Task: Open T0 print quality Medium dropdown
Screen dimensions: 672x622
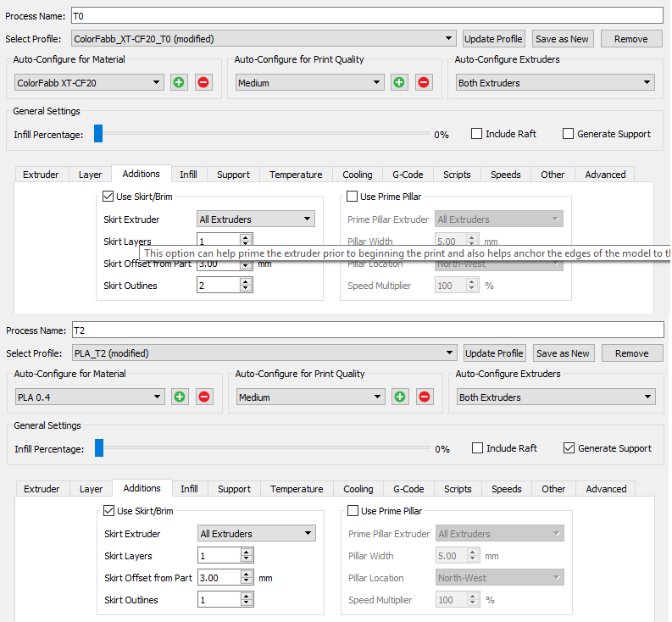Action: coord(309,82)
